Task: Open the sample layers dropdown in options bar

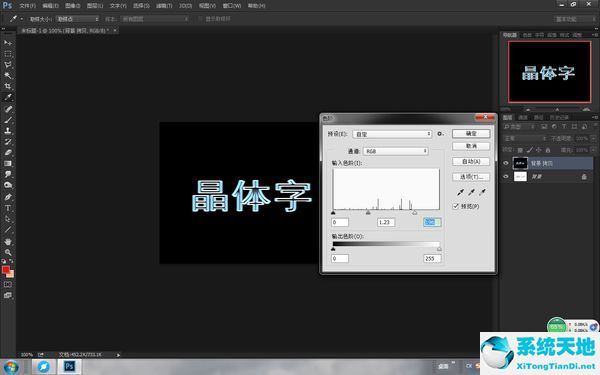Action: click(x=155, y=19)
